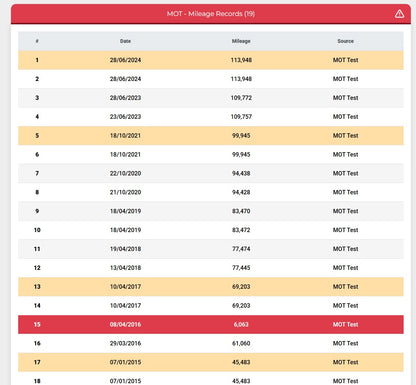This screenshot has height=385, width=416.
Task: Click the warning triangle icon in header
Action: pos(399,14)
